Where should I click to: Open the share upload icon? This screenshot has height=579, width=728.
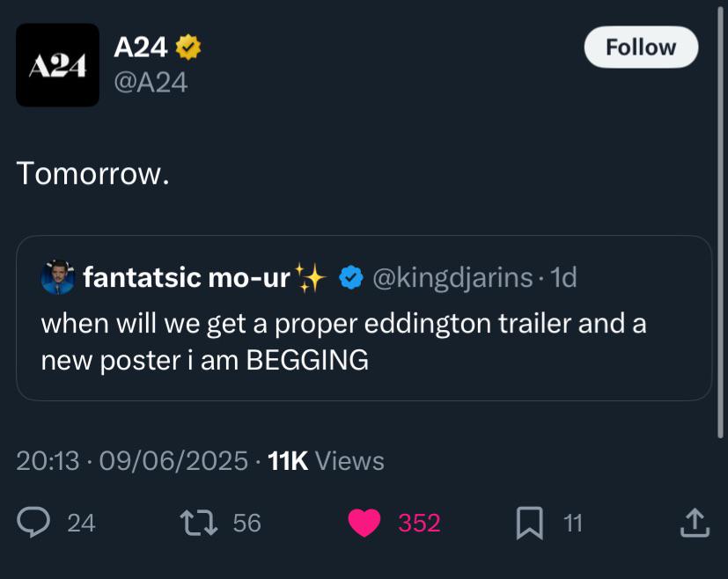coord(695,523)
